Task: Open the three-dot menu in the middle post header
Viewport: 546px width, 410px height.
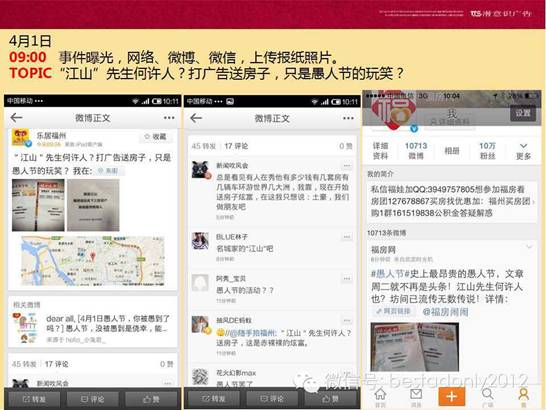Action: (348, 118)
